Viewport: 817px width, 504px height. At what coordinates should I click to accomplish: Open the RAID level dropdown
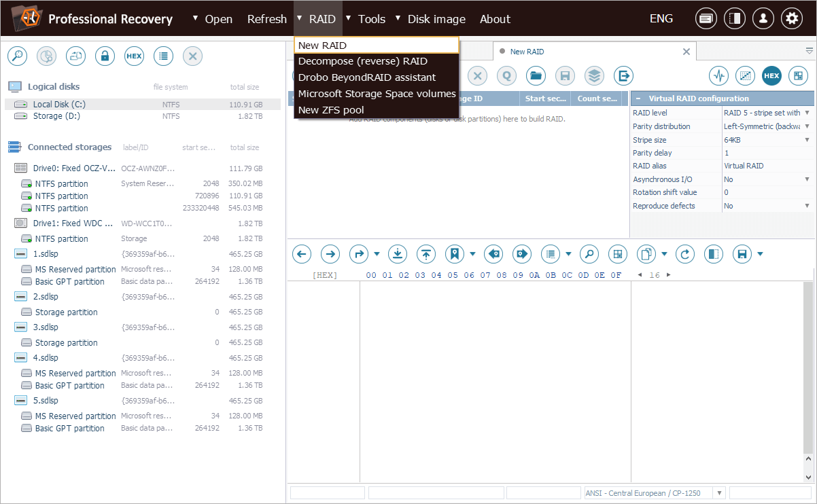pos(807,113)
